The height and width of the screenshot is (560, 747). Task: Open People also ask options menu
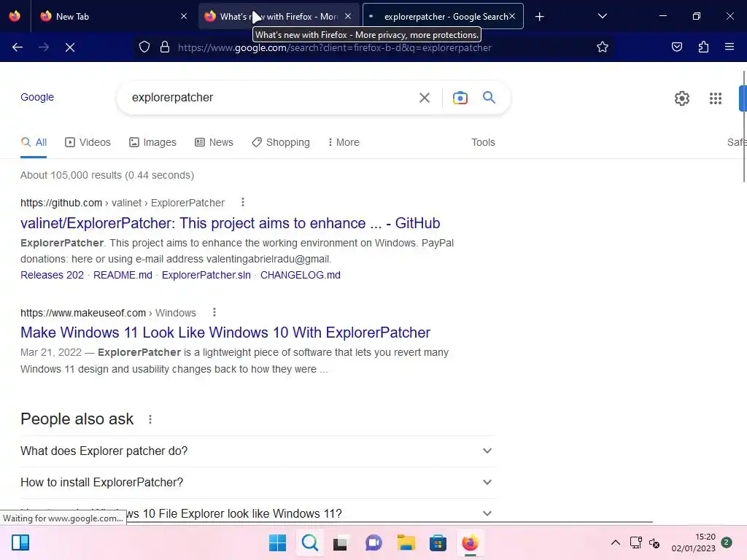(150, 419)
